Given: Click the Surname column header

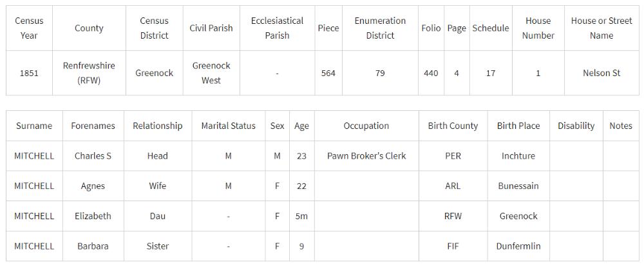Looking at the screenshot, I should [34, 126].
